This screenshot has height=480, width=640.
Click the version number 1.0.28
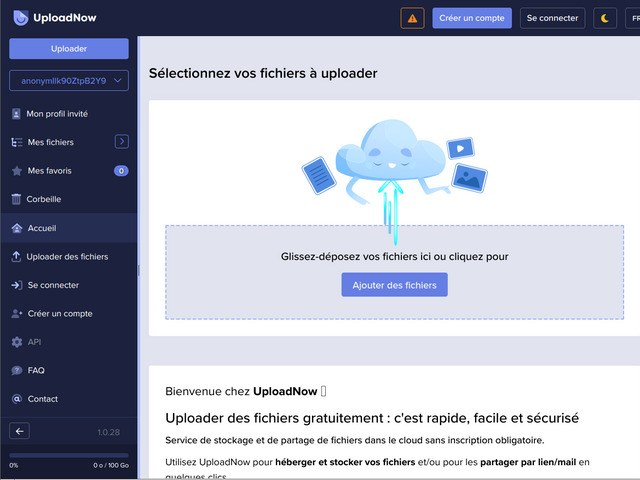tap(109, 432)
